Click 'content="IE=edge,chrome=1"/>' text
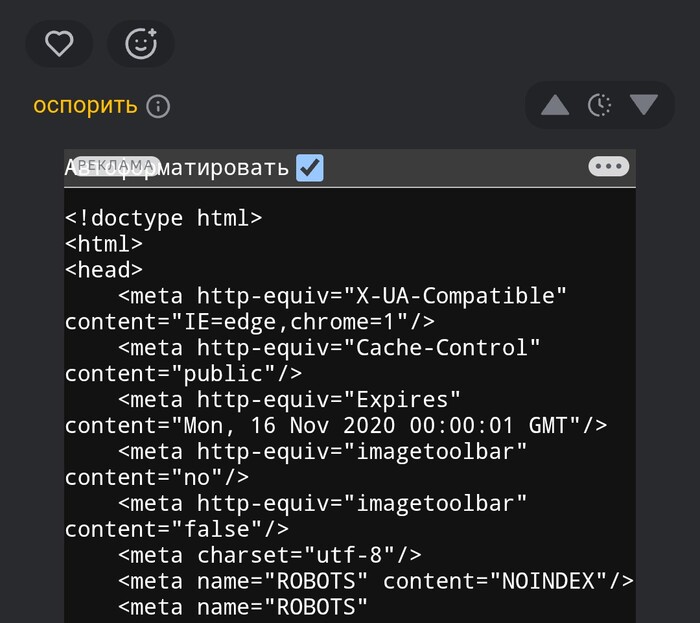Image resolution: width=700 pixels, height=623 pixels. (x=250, y=322)
